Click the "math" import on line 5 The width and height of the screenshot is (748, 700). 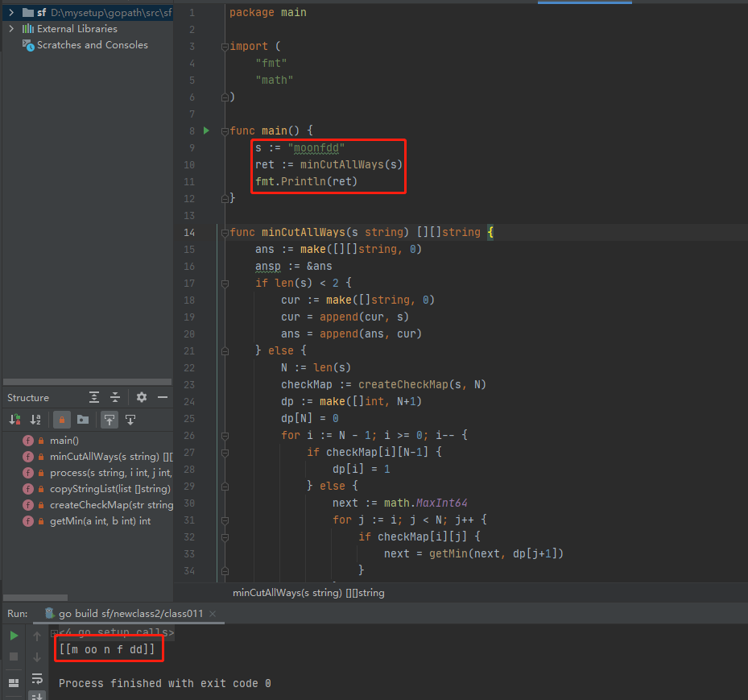275,81
